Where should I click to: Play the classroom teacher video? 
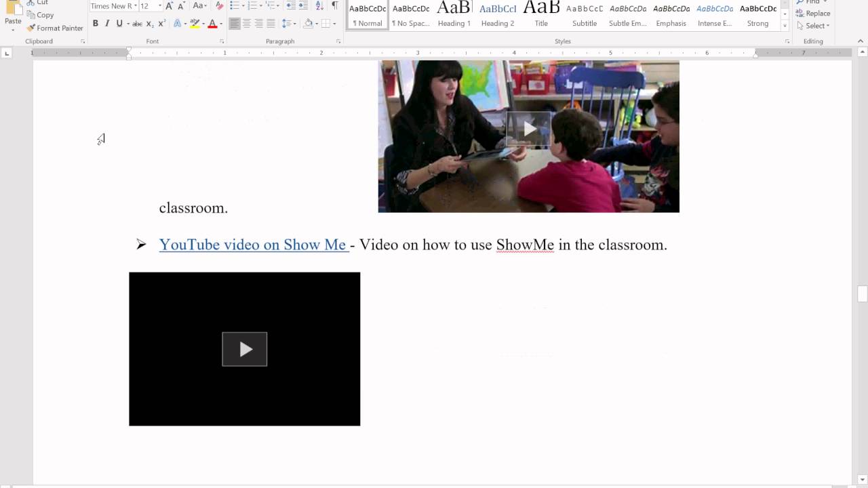click(529, 129)
